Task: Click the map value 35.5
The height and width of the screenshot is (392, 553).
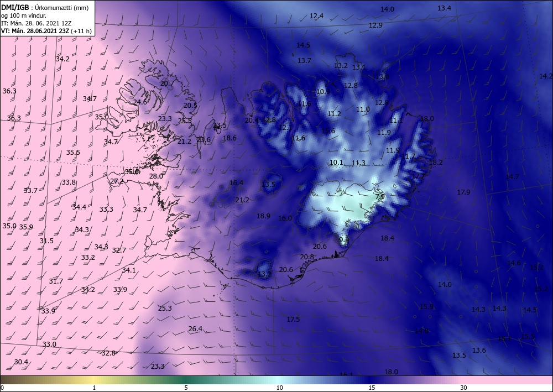Action: click(73, 153)
